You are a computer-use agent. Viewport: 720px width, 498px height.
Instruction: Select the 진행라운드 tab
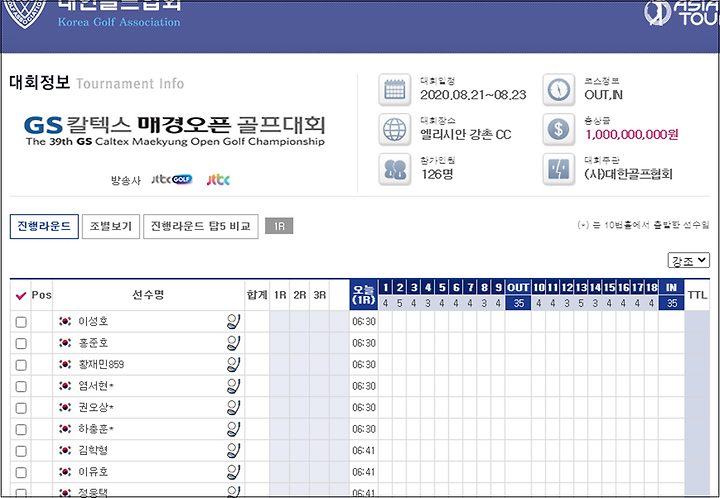click(44, 226)
